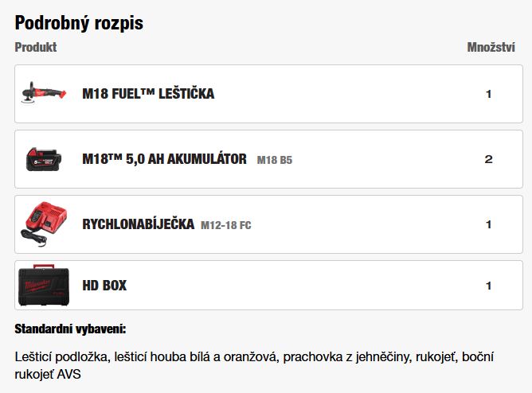532x393 pixels.
Task: Click the Množství column header
Action: tap(491, 47)
